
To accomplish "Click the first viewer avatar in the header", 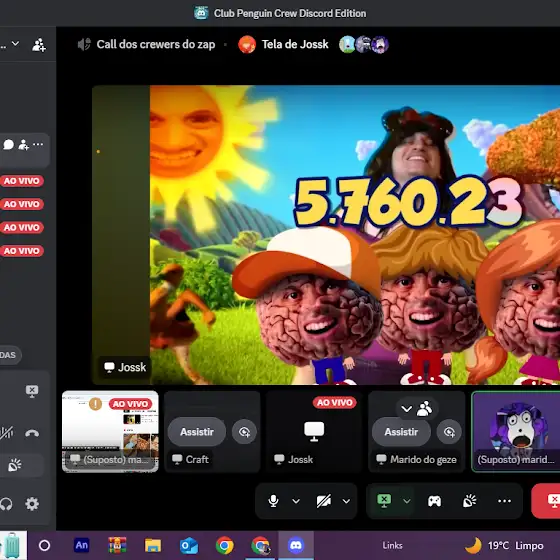I will [x=347, y=45].
